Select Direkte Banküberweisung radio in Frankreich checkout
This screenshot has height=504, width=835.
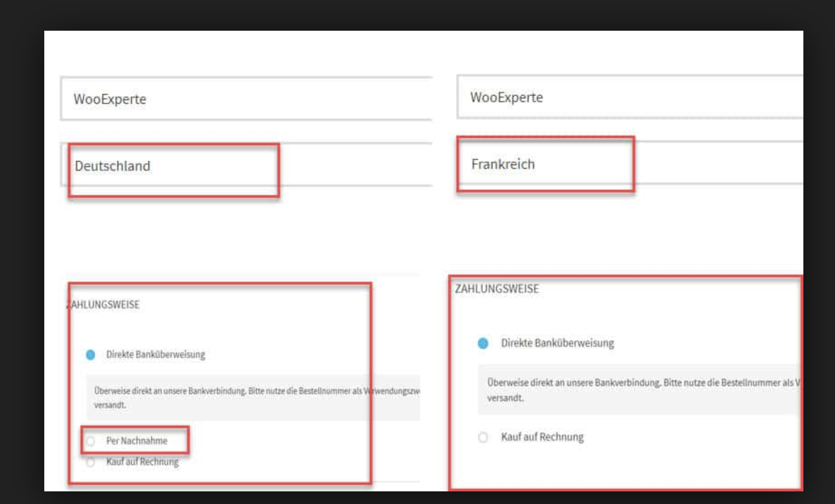point(483,343)
